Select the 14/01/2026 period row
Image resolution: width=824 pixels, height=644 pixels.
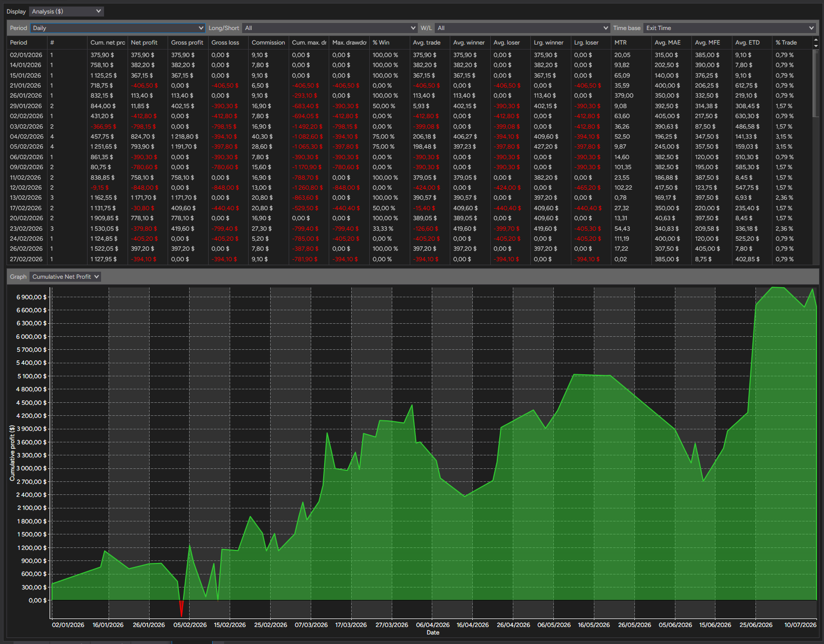pos(410,65)
